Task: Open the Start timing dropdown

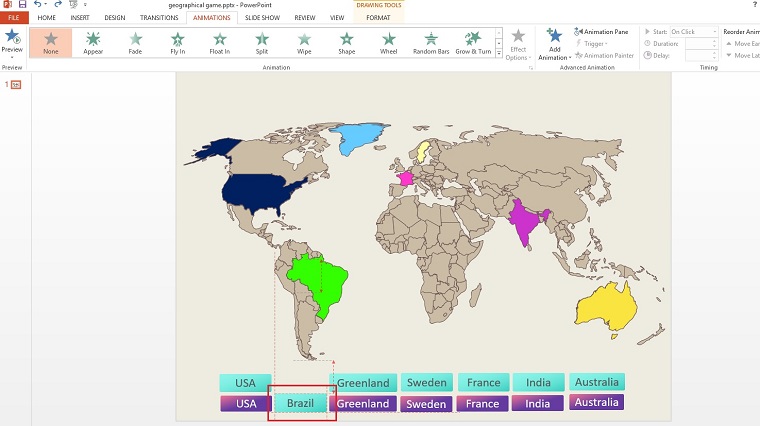Action: point(715,32)
